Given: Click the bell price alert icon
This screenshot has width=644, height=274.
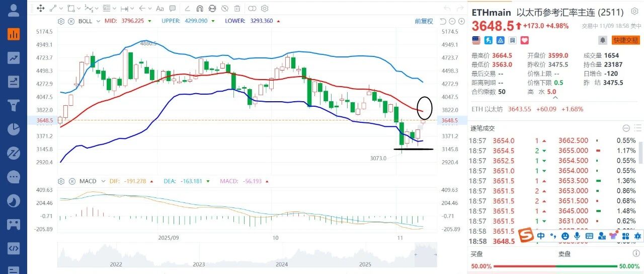Looking at the screenshot, I should [602, 40].
